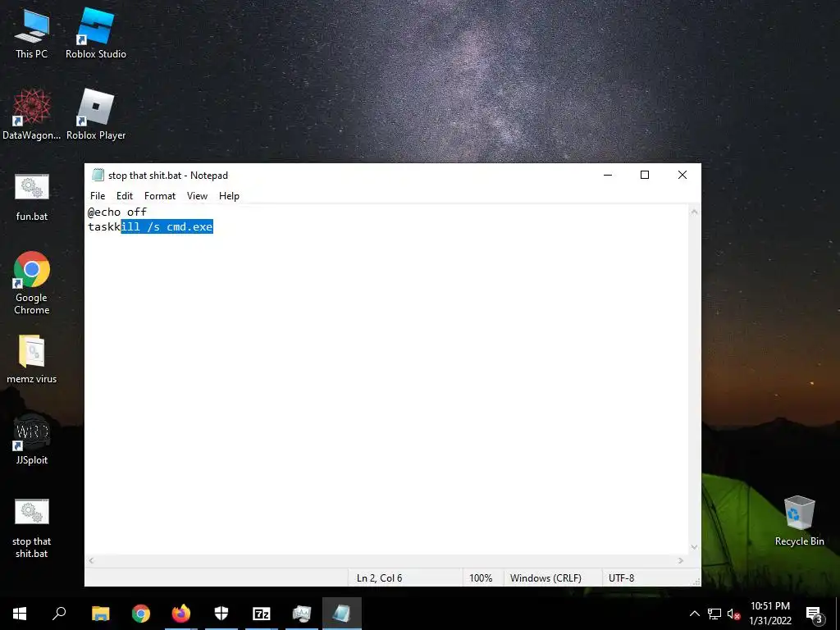Click Notepad icon on taskbar
This screenshot has height=630, width=840.
point(342,614)
